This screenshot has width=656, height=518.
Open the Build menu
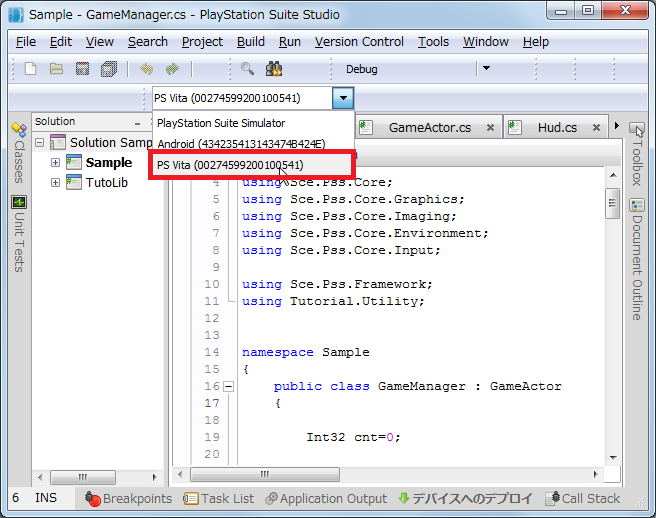(251, 42)
